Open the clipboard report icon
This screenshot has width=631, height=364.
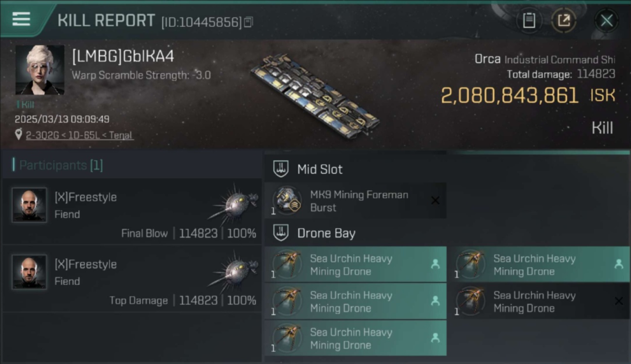tap(529, 20)
